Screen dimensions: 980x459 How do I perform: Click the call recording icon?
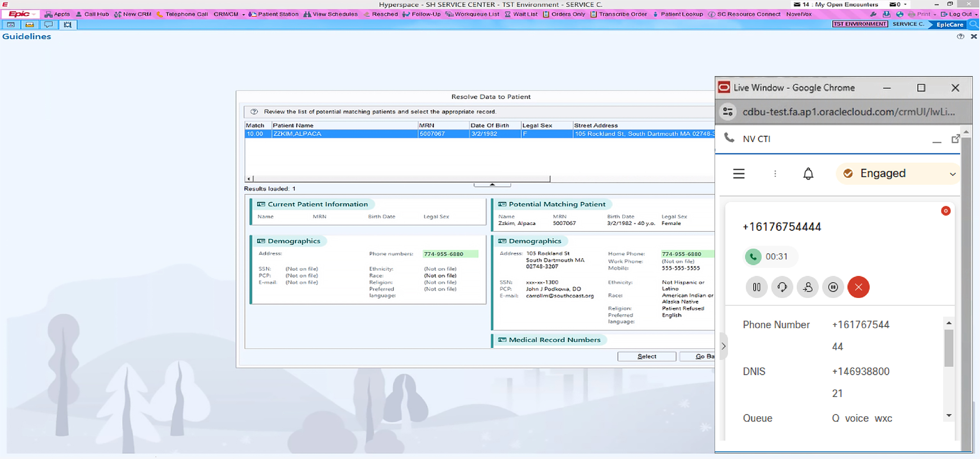click(833, 287)
